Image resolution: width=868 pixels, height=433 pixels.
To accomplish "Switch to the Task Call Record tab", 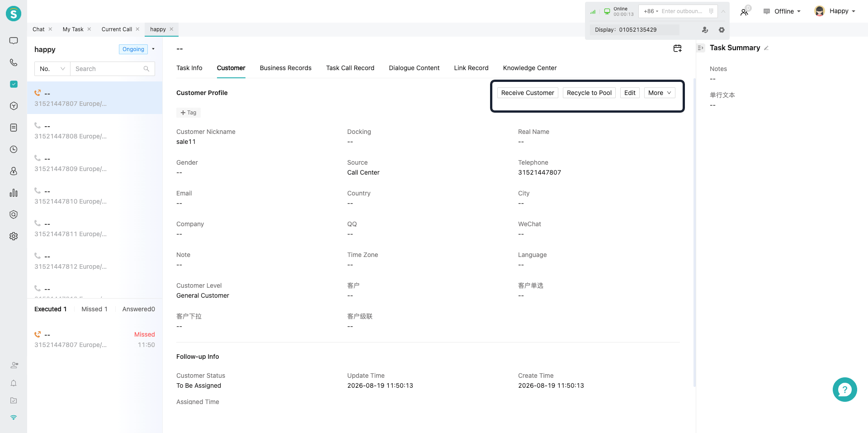I will [x=350, y=68].
